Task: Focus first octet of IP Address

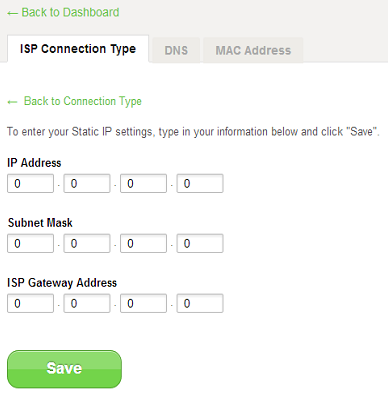Action: click(x=30, y=183)
